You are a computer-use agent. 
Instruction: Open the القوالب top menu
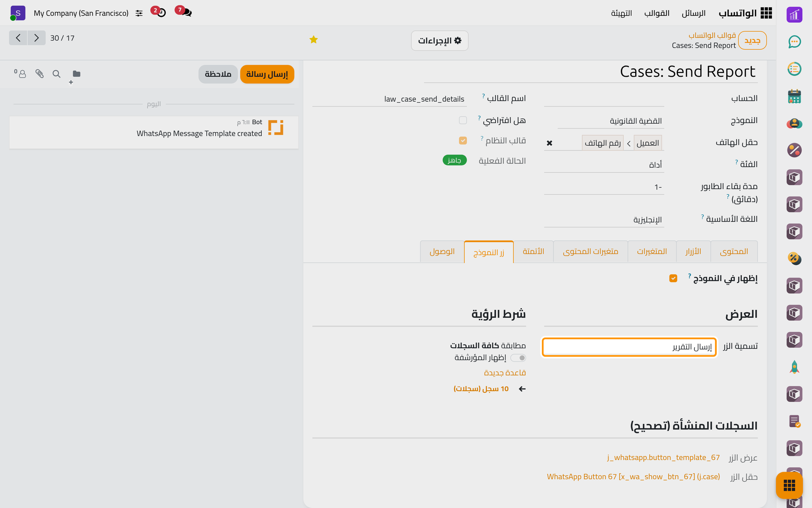point(657,13)
